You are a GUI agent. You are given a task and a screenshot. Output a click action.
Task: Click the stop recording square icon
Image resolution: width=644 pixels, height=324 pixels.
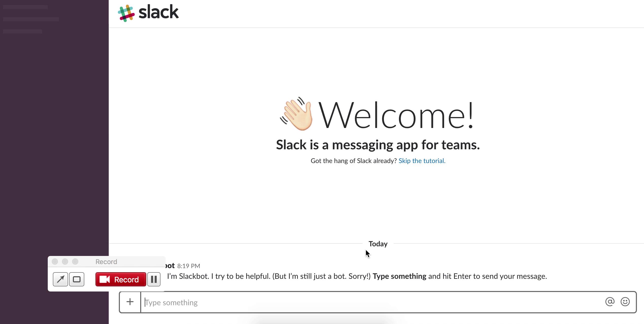[x=77, y=279]
